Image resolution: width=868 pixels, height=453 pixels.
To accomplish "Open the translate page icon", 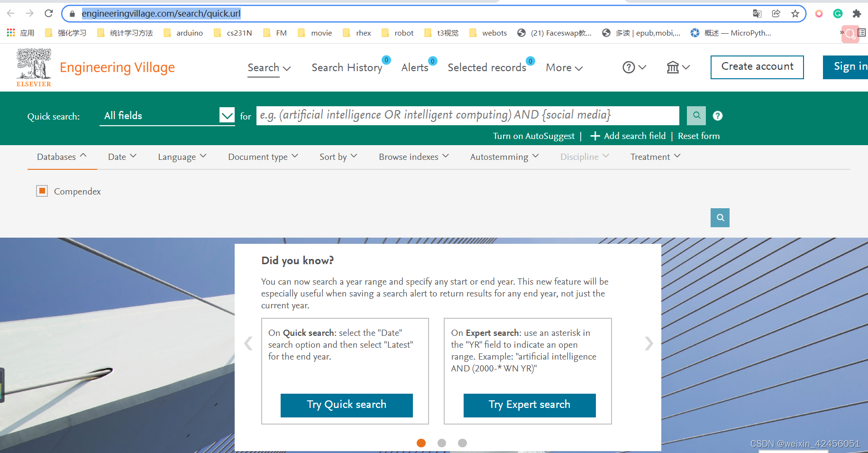I will coord(757,13).
